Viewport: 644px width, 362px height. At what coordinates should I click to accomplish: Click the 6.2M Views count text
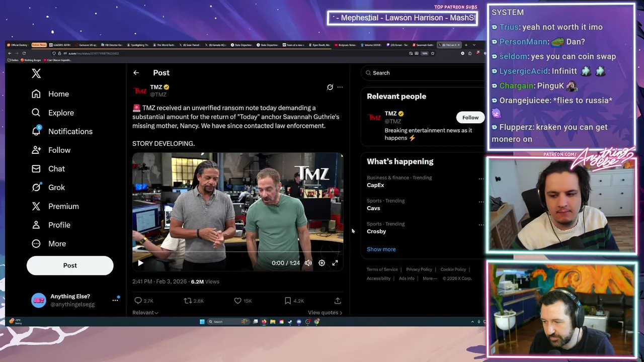pyautogui.click(x=205, y=282)
